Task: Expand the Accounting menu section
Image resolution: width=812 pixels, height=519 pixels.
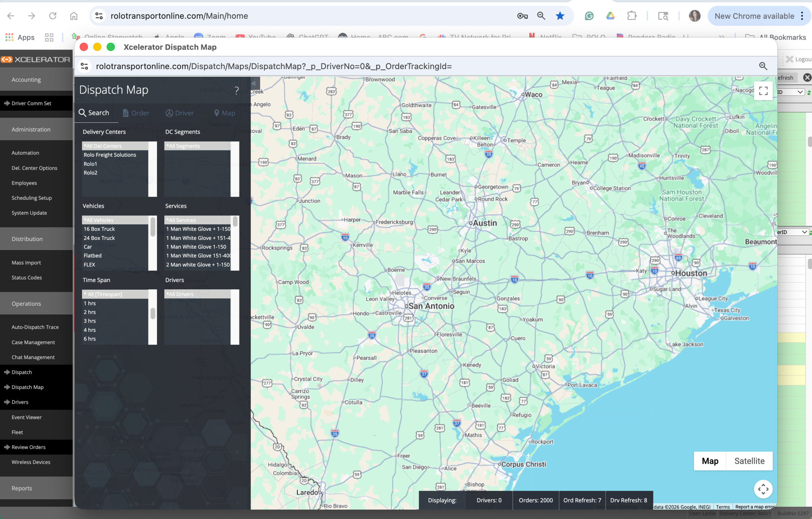Action: pyautogui.click(x=36, y=80)
